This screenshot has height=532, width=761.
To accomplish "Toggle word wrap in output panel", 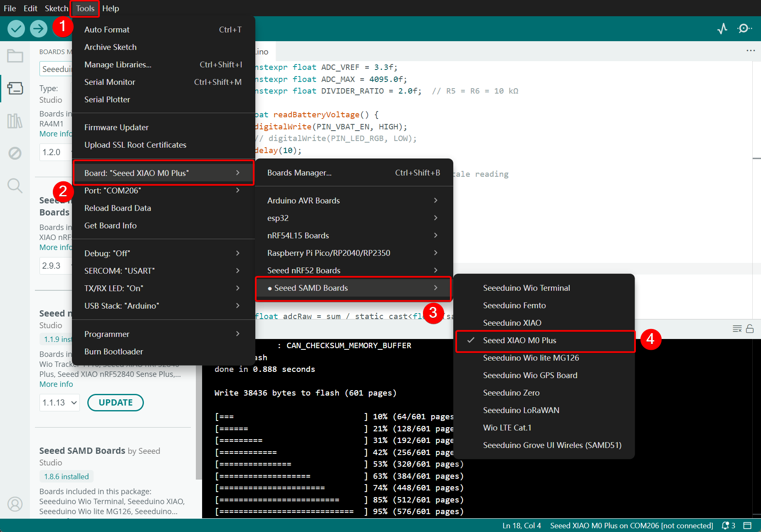I will [x=737, y=329].
